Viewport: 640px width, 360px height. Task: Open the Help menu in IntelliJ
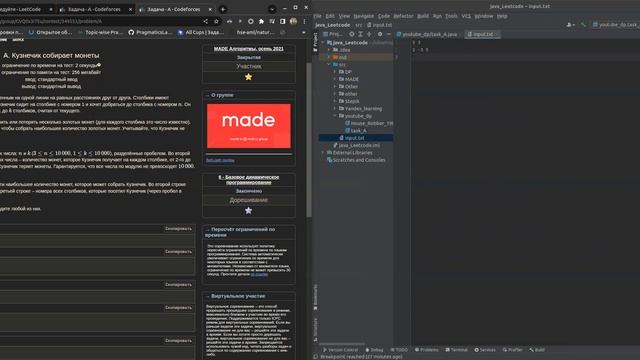[502, 16]
